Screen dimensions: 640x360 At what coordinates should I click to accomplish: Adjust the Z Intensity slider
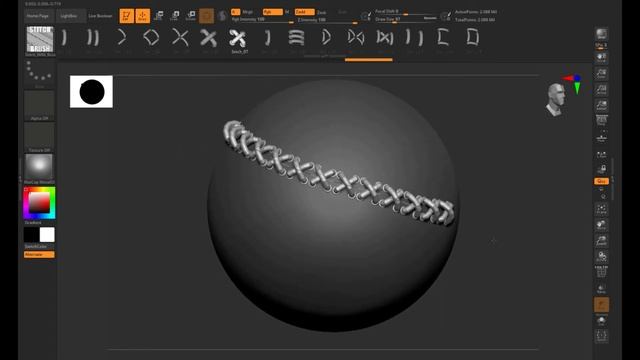327,20
